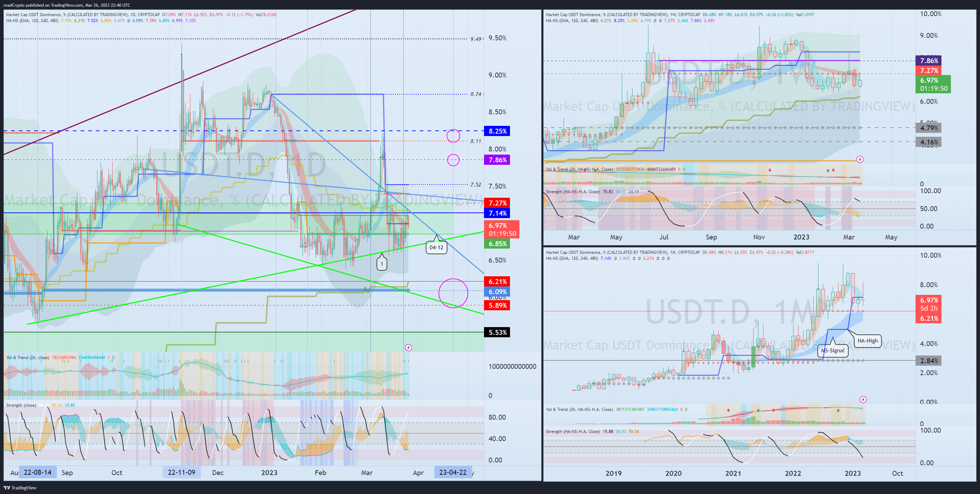Click the grey 4.79% label on 1W chart
Viewport: 980px width, 494px height.
pyautogui.click(x=928, y=128)
